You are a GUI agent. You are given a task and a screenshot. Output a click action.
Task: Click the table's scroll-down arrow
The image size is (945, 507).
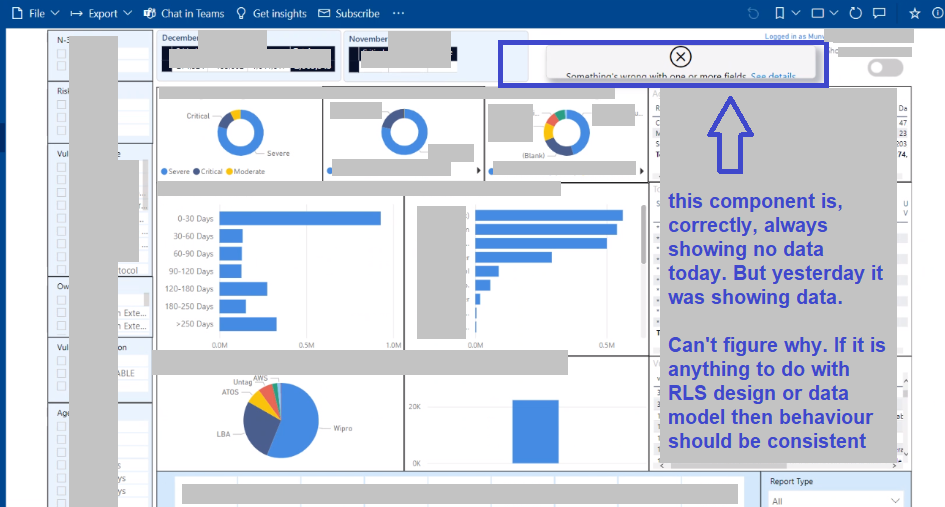click(905, 453)
